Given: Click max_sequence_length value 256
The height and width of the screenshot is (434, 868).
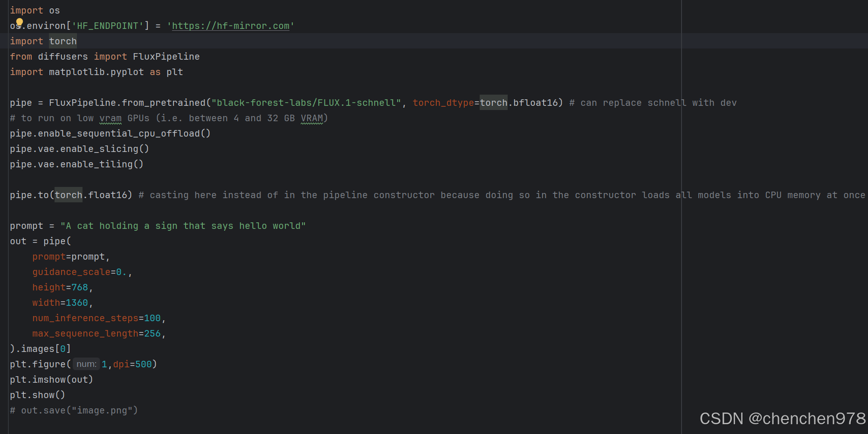Looking at the screenshot, I should tap(152, 333).
